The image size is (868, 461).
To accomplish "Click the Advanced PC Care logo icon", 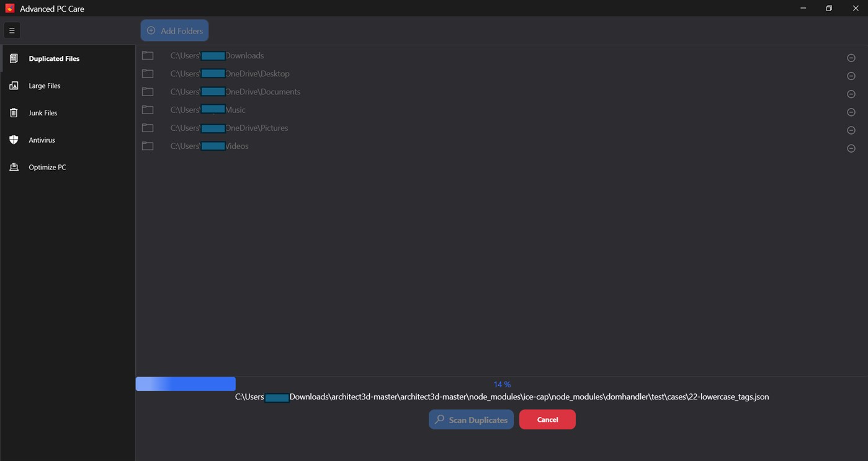I will (x=9, y=8).
